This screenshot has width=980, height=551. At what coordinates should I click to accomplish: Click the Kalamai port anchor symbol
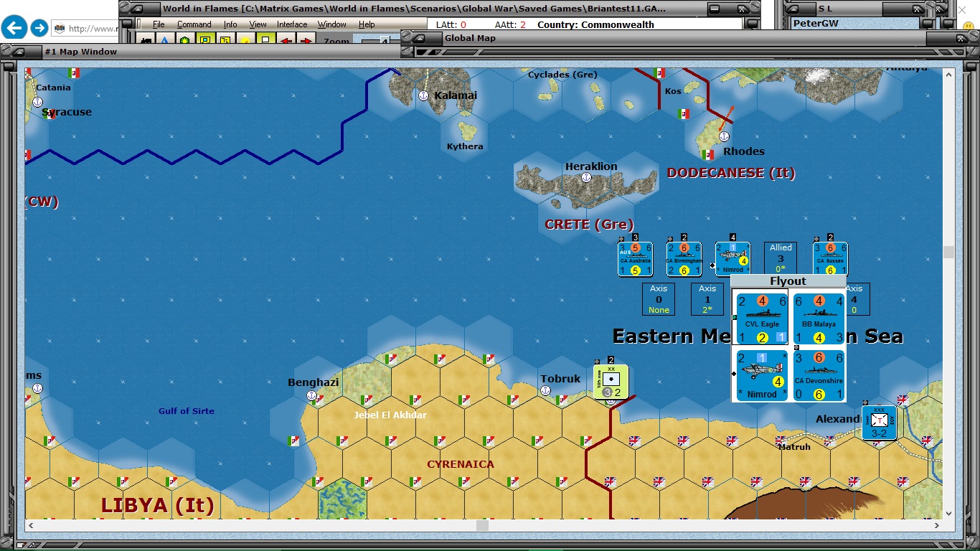click(423, 95)
